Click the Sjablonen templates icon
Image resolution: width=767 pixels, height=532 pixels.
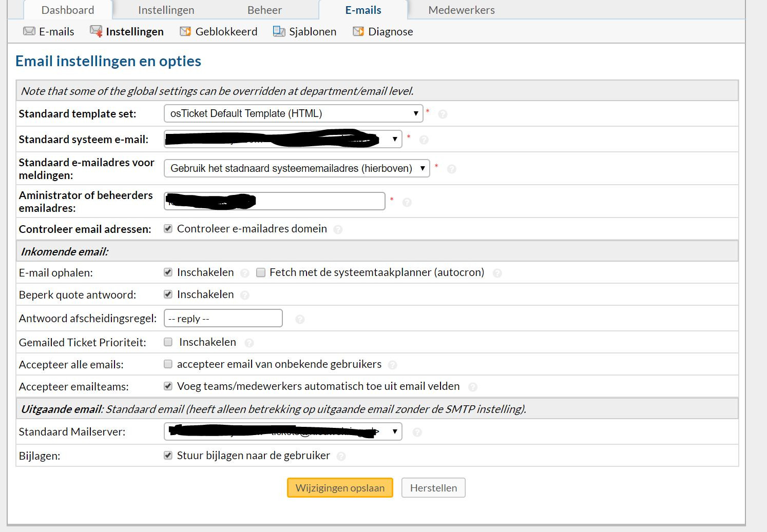(x=279, y=32)
